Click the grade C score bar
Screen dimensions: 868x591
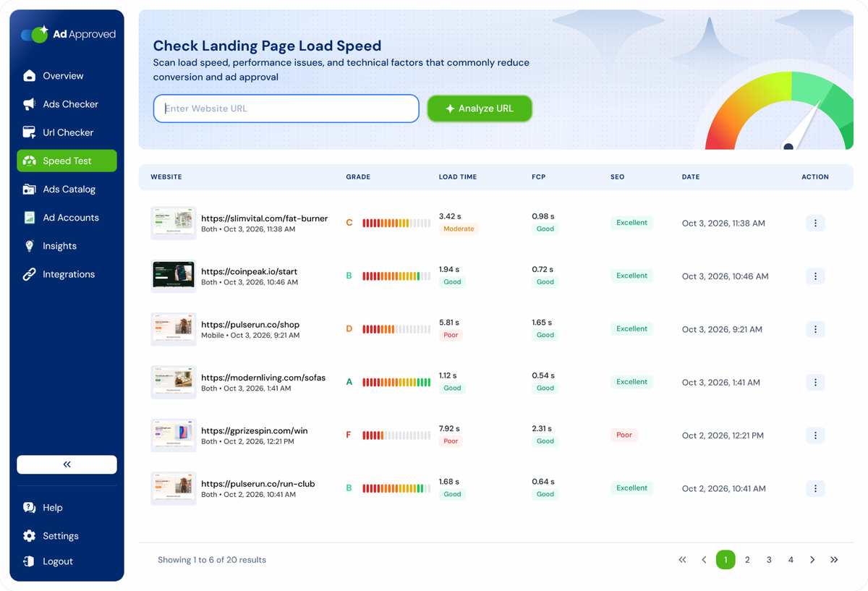click(x=396, y=224)
